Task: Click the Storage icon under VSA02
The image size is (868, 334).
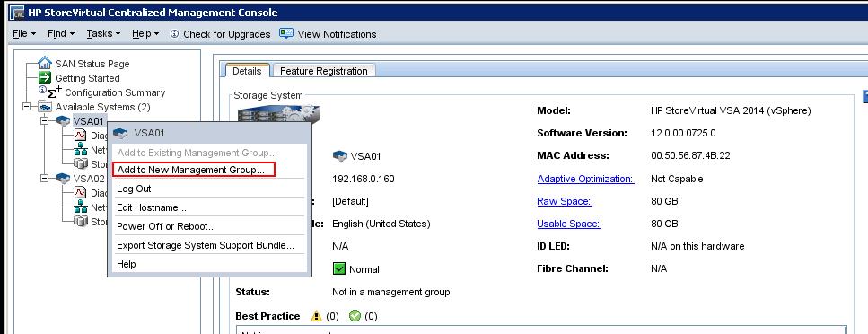Action: pos(81,221)
